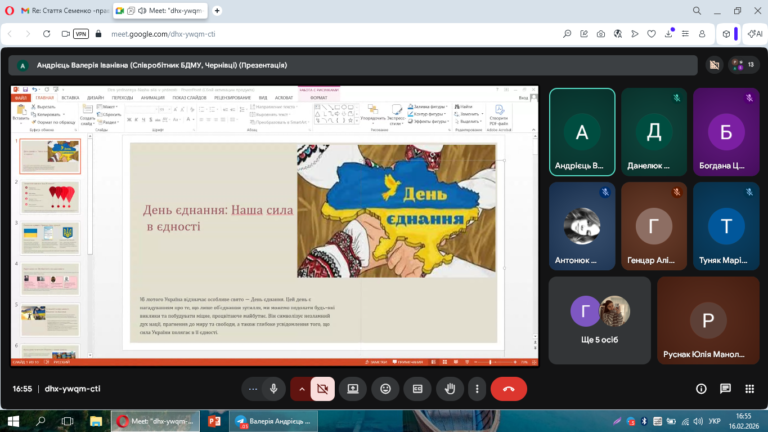
Task: Expand the camera settings chevron
Action: click(302, 388)
